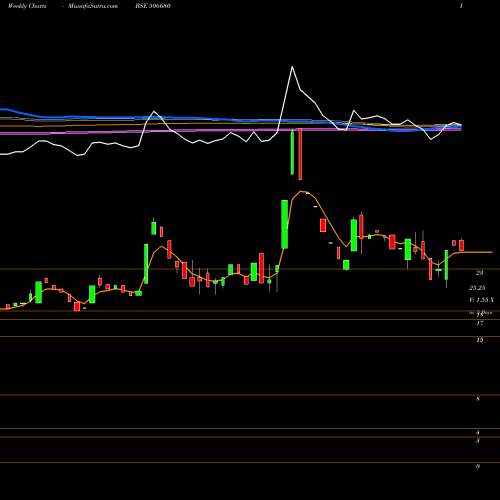Click the '0' price axis label
The height and width of the screenshot is (500, 500).
point(478,466)
